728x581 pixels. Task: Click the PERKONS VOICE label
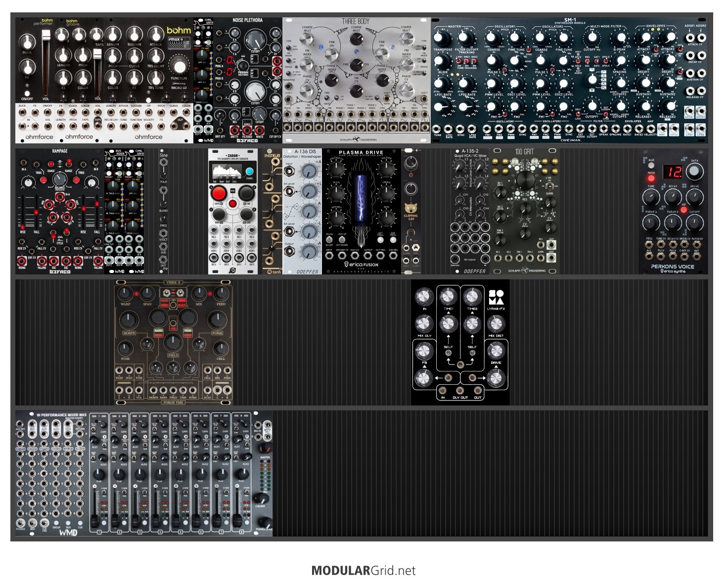pyautogui.click(x=673, y=267)
